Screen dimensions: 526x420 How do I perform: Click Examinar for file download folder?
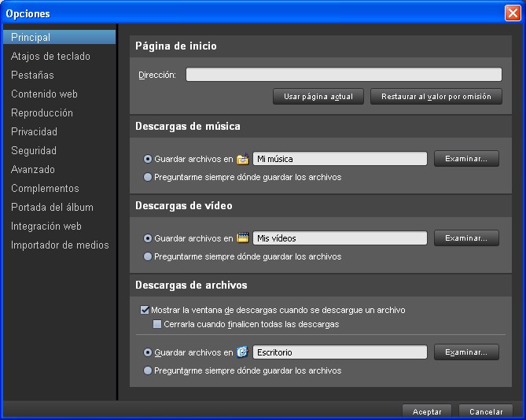click(x=466, y=352)
